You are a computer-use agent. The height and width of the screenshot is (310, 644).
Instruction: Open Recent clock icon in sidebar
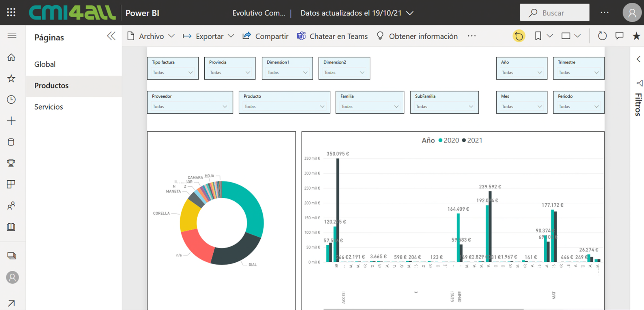pyautogui.click(x=11, y=100)
